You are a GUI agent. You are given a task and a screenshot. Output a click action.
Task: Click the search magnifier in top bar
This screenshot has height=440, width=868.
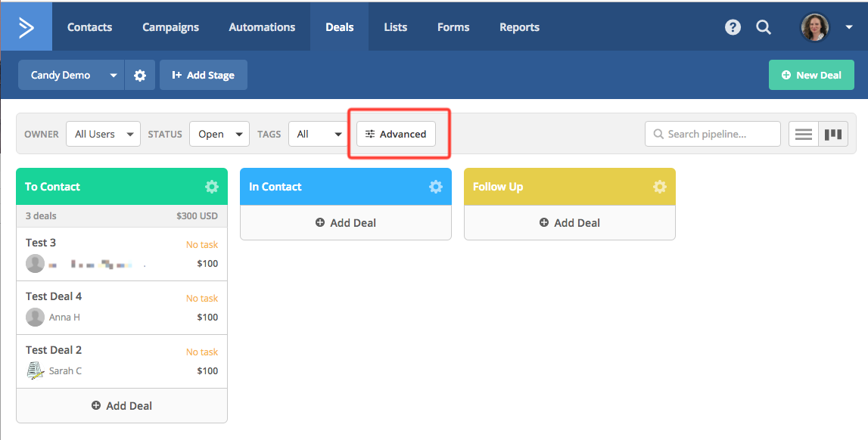764,27
